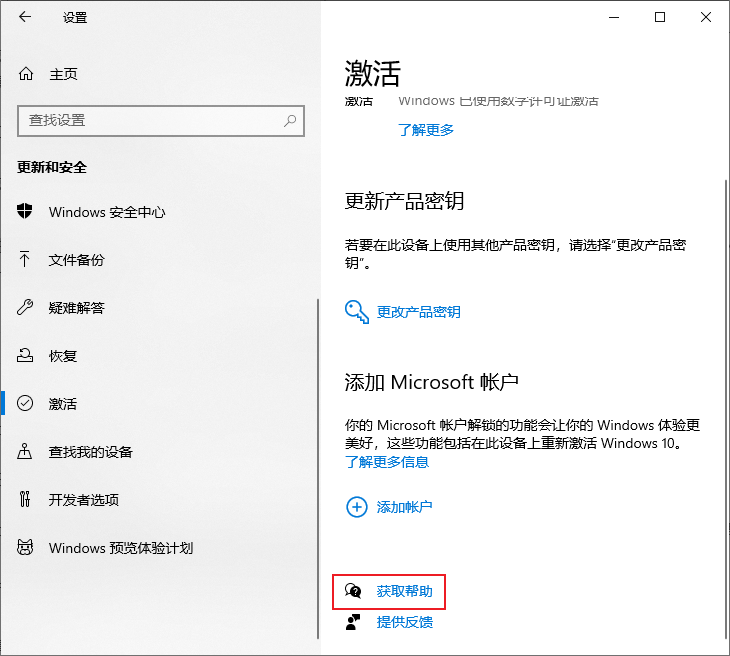Click the key icon beside 更改产品密钥
Viewport: 730px width, 656px height.
pyautogui.click(x=357, y=311)
